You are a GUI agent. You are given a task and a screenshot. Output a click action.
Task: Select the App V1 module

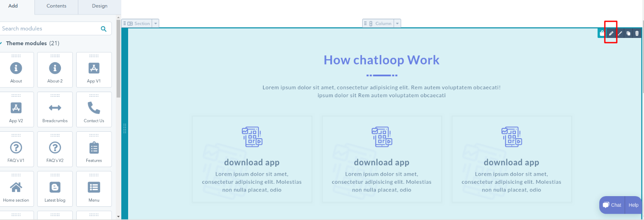click(x=94, y=70)
